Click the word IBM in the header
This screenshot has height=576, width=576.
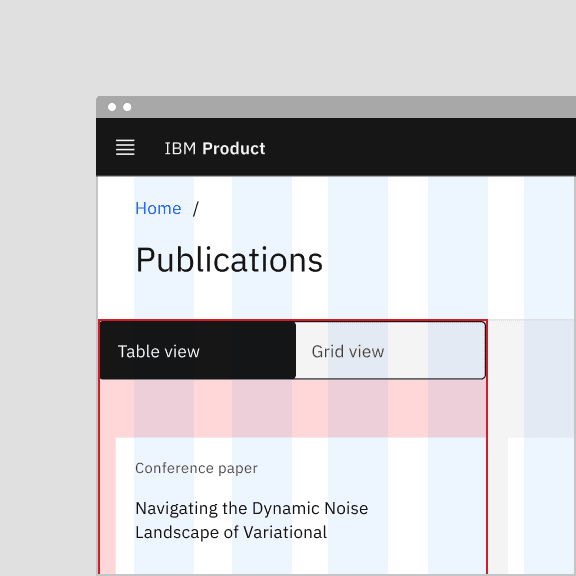180,148
